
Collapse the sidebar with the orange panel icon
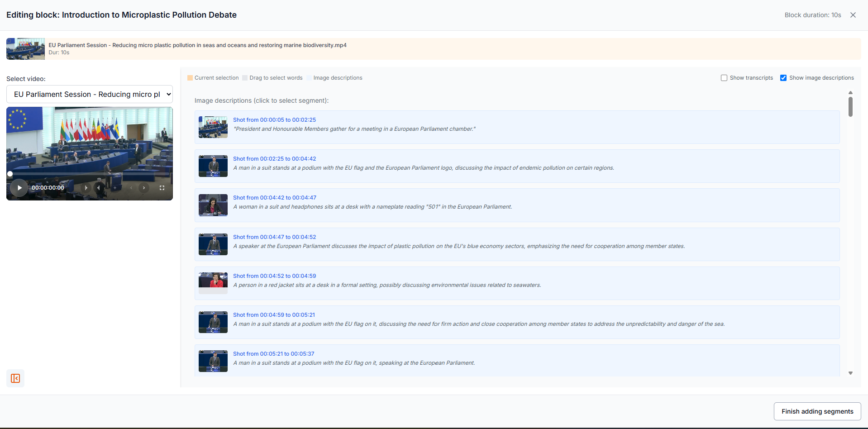[15, 378]
